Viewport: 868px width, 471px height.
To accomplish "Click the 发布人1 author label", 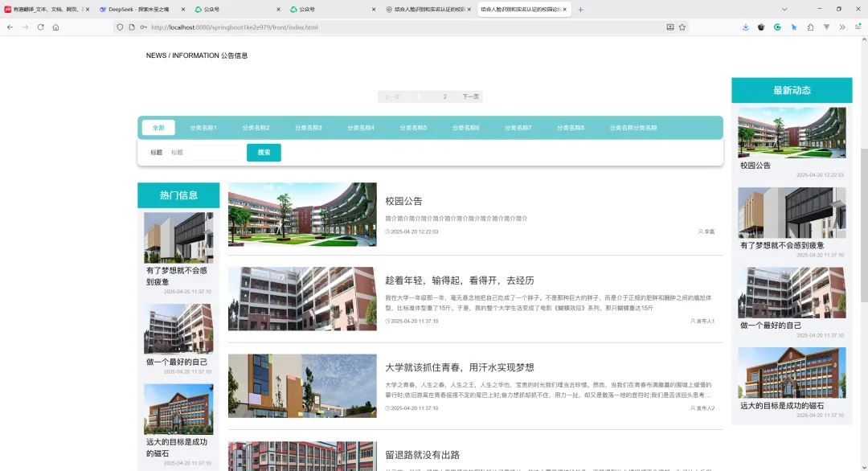I will pos(702,321).
